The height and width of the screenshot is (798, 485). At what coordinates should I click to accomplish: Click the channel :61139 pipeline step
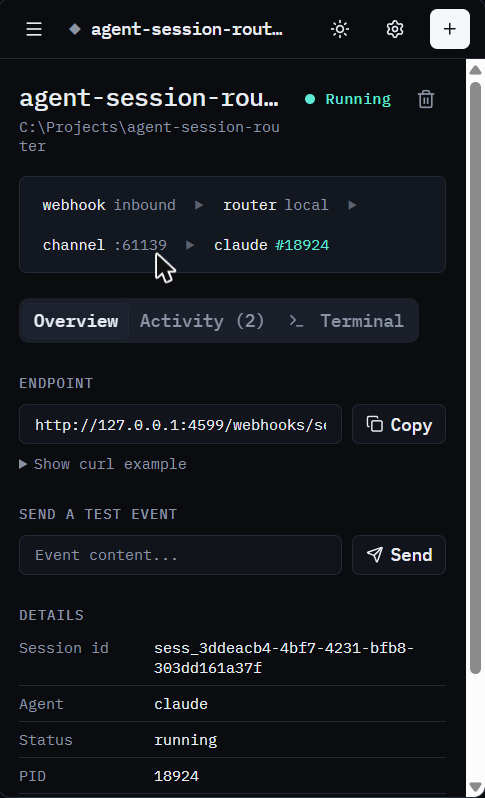105,245
